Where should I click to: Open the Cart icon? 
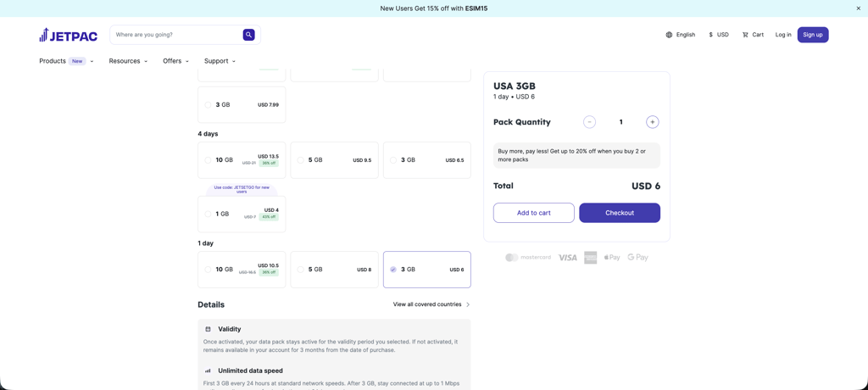pyautogui.click(x=745, y=35)
